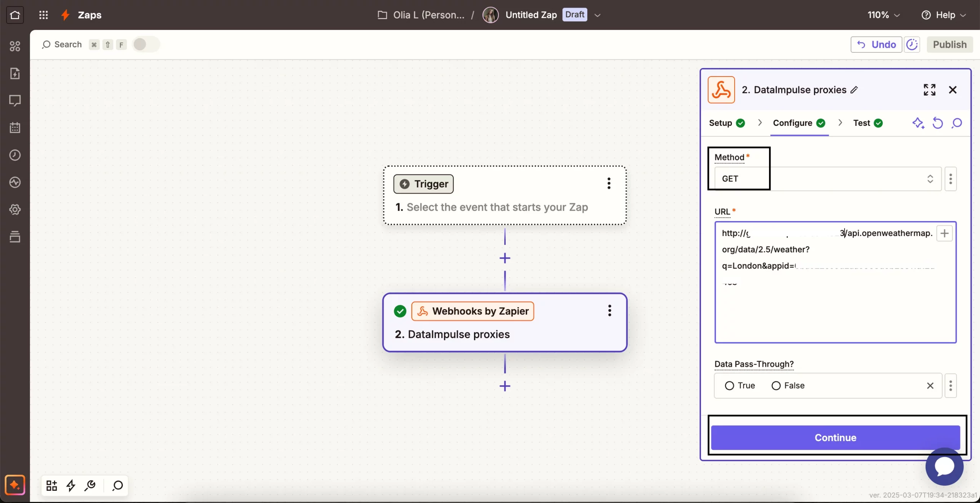Click the lightning bolt icon in bottom toolbar
This screenshot has width=980, height=503.
pos(71,485)
